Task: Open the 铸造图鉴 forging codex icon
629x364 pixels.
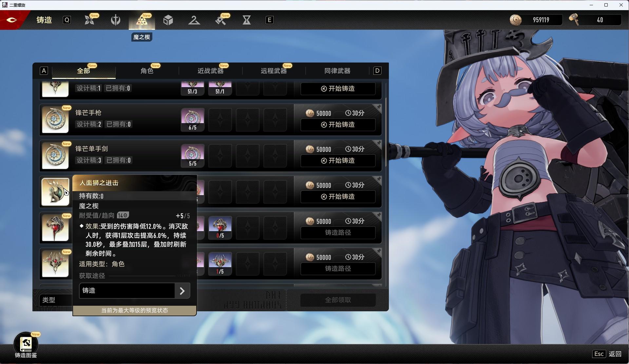Action: [26, 344]
